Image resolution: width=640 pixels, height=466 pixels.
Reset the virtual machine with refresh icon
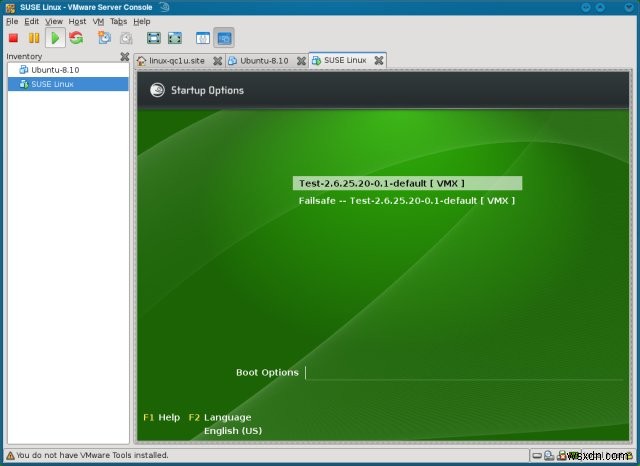pyautogui.click(x=76, y=38)
